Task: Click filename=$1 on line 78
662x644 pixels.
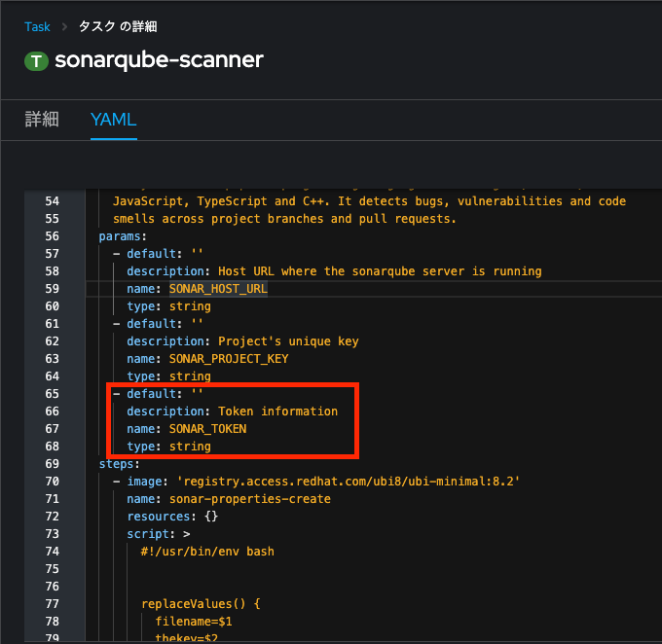Action: click(x=194, y=622)
